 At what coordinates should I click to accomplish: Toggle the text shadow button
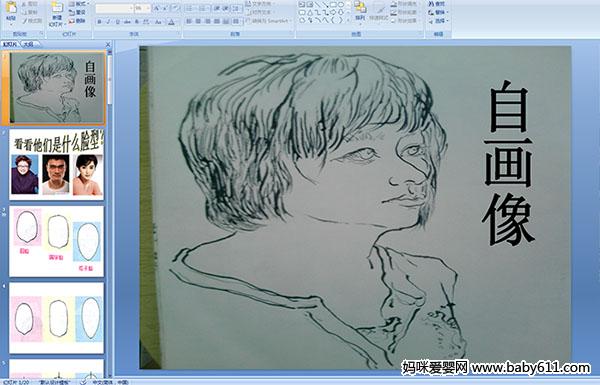(137, 22)
